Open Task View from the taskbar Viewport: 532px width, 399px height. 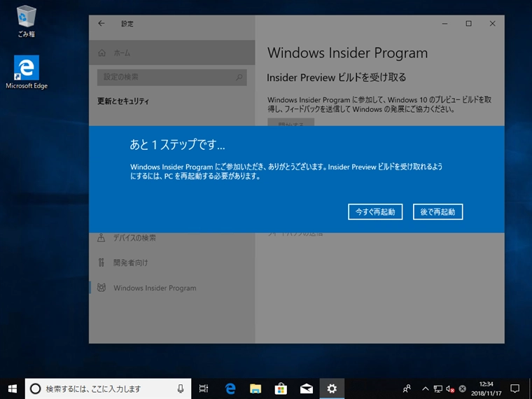pos(204,388)
